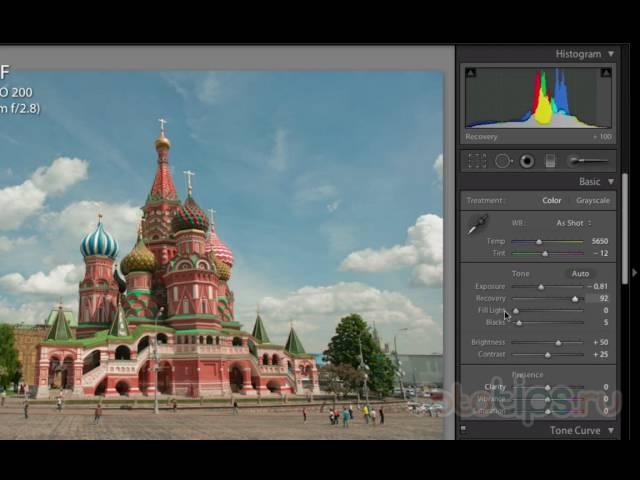This screenshot has width=640, height=480.
Task: Toggle highlight clipping indicator in histogram
Action: coord(606,73)
